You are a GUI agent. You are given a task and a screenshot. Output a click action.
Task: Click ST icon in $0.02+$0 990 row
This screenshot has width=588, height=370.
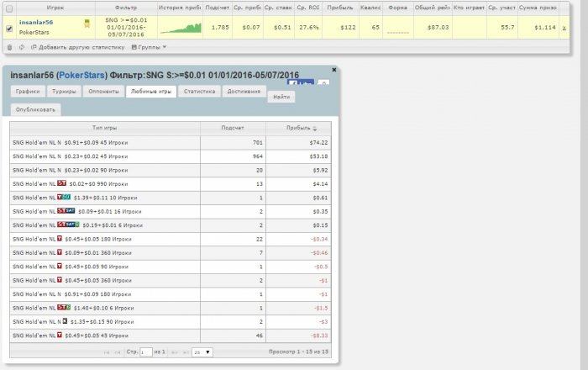[62, 183]
